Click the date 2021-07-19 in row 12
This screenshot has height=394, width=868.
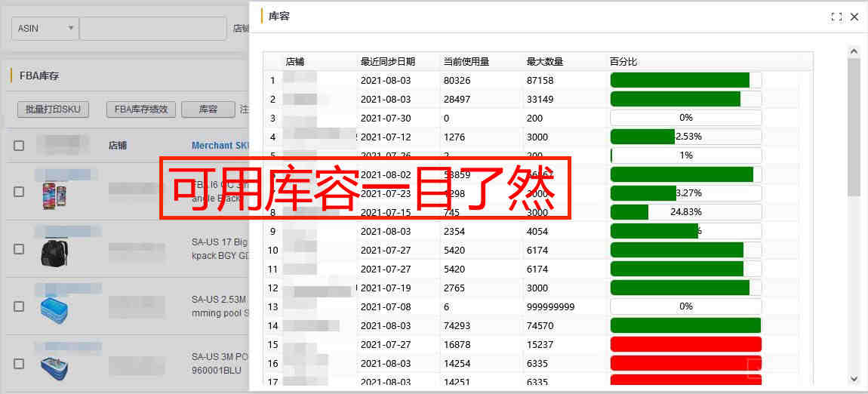pos(386,288)
